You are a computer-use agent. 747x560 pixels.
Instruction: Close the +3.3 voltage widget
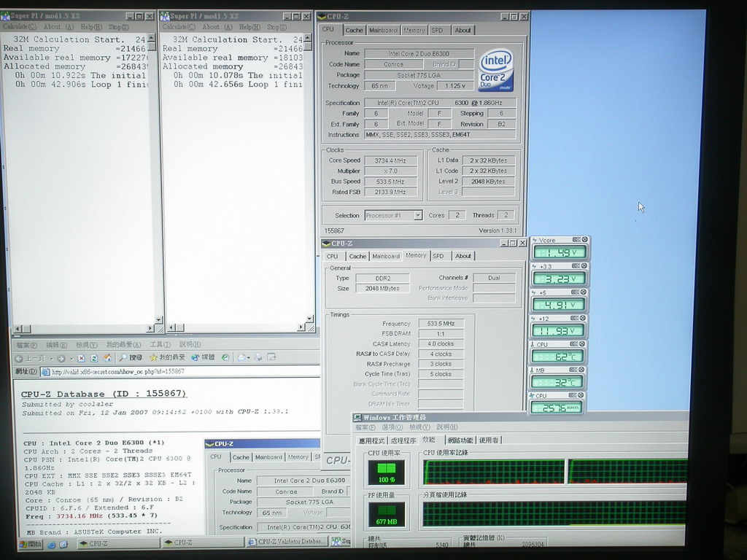[584, 265]
